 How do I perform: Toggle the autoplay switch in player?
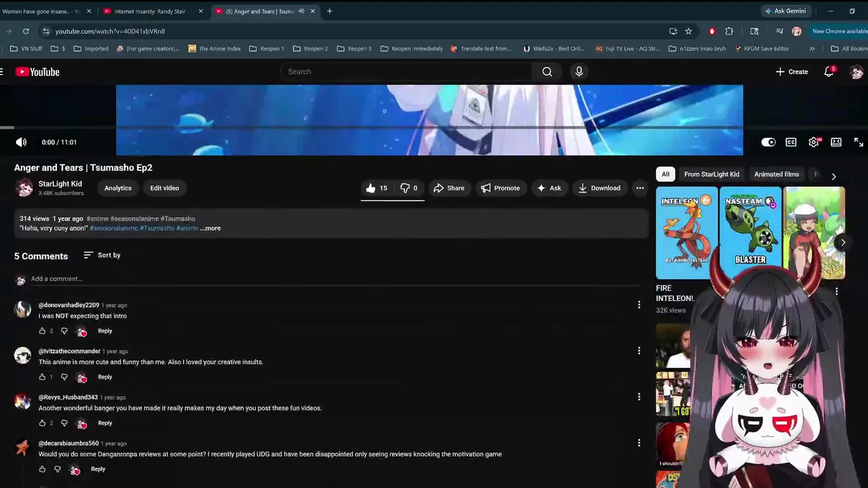pyautogui.click(x=768, y=142)
